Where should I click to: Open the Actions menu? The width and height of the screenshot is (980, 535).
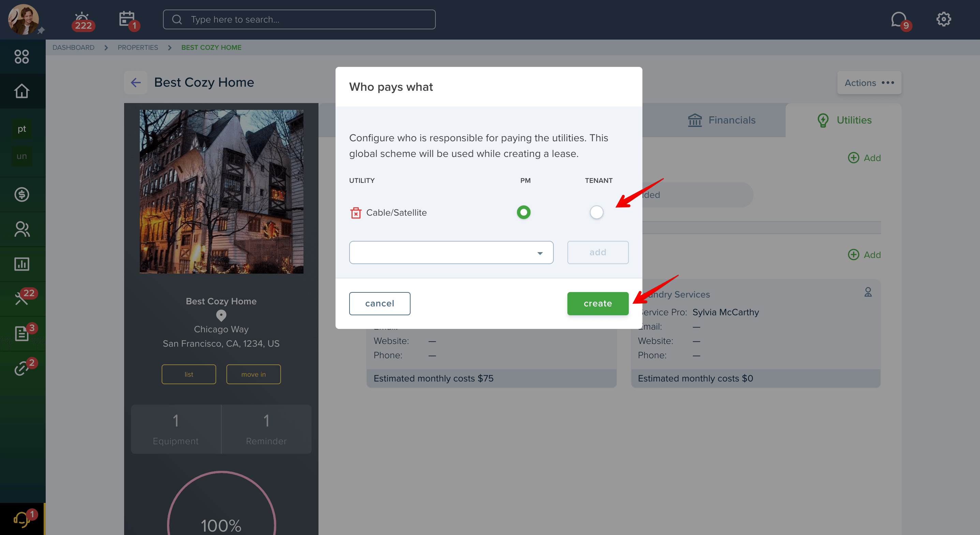tap(869, 83)
